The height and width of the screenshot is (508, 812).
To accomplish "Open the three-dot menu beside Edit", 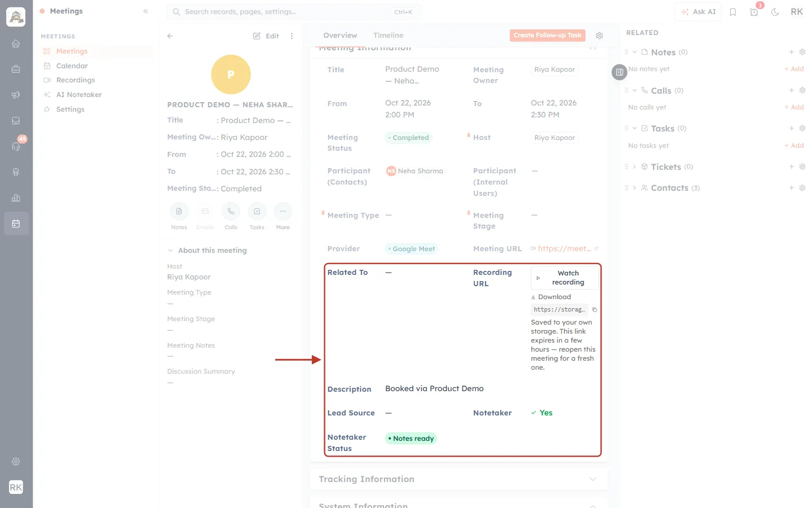I will 292,36.
